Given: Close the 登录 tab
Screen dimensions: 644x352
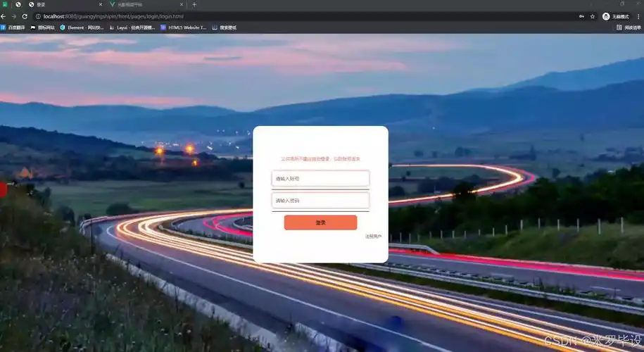Looking at the screenshot, I should point(100,4).
